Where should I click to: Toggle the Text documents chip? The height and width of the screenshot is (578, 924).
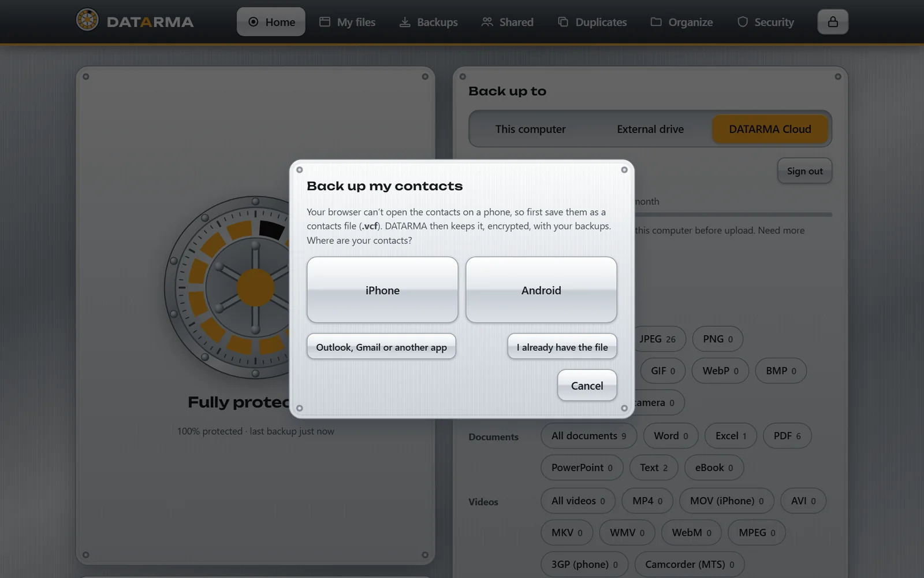654,468
